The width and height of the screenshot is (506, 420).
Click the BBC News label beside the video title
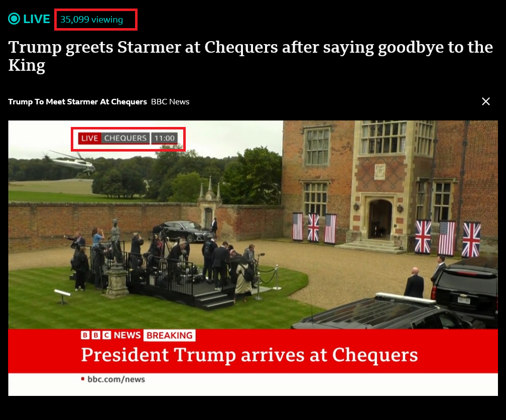(x=170, y=101)
